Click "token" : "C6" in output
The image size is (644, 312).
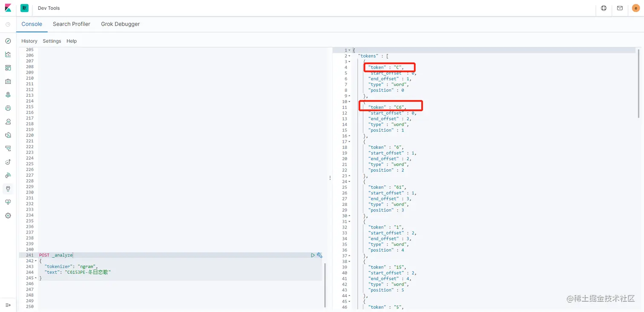coord(388,107)
